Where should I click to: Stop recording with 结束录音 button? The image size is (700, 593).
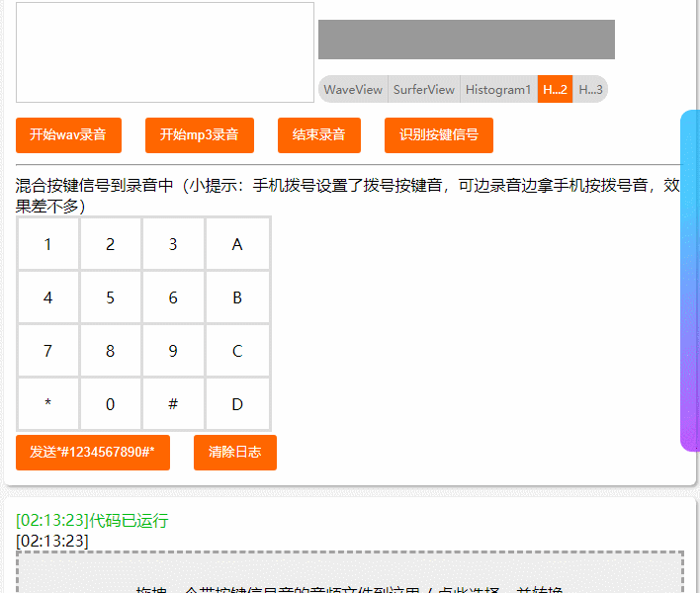coord(319,135)
